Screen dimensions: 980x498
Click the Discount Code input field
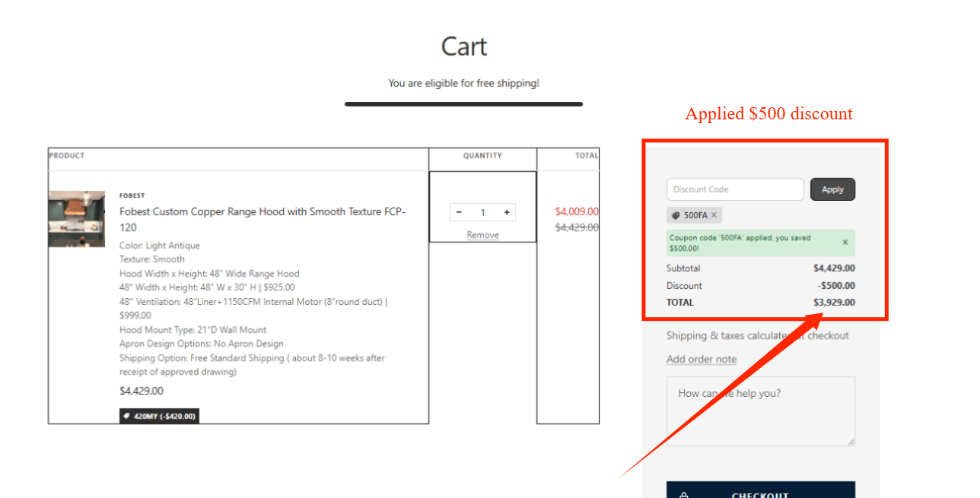735,189
